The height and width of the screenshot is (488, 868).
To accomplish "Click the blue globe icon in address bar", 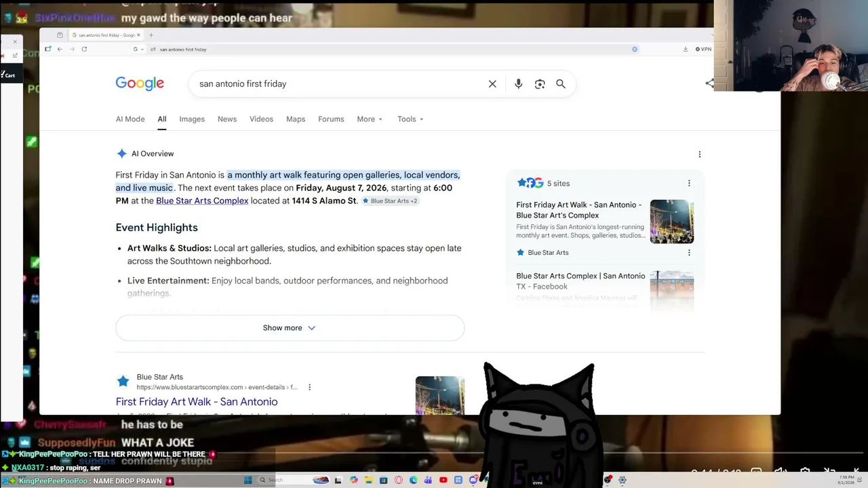I will pyautogui.click(x=635, y=49).
